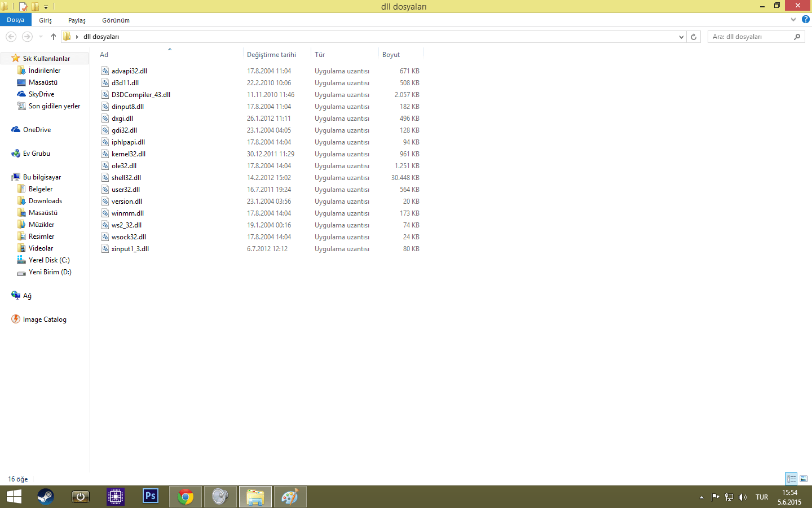Select the file d3d11.dll
Screen dimensions: 812x508
(x=125, y=83)
